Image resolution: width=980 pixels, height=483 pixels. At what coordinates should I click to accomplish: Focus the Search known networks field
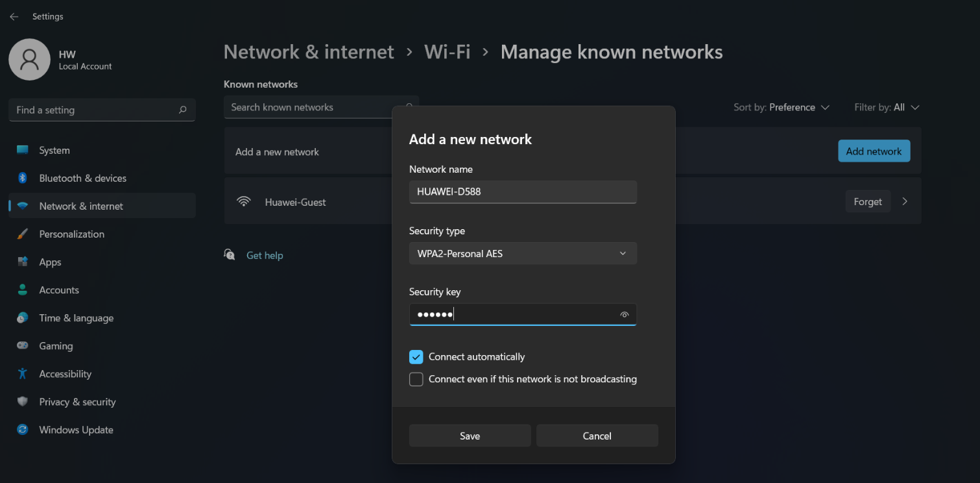click(x=307, y=107)
